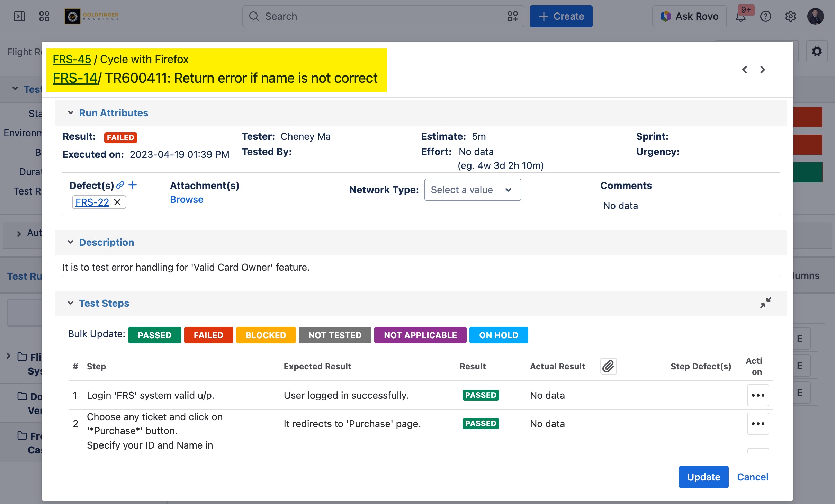Open the notifications bell
The width and height of the screenshot is (835, 504).
click(x=741, y=16)
